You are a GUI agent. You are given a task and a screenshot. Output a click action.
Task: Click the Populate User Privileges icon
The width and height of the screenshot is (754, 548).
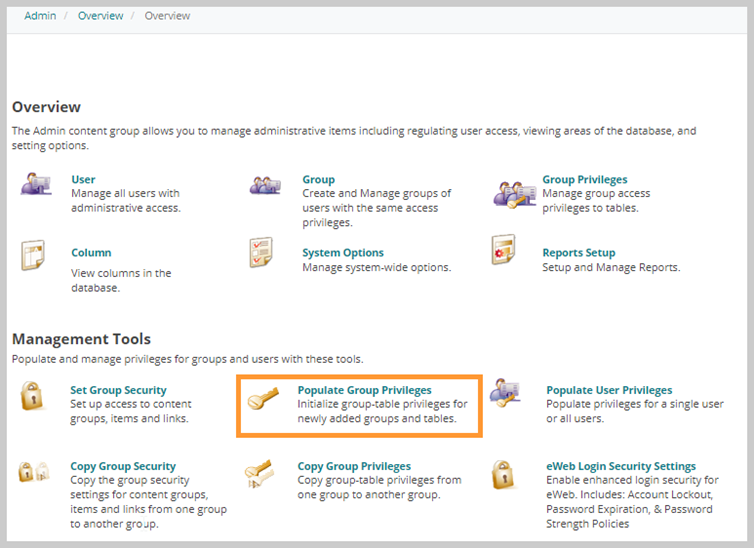pyautogui.click(x=505, y=393)
